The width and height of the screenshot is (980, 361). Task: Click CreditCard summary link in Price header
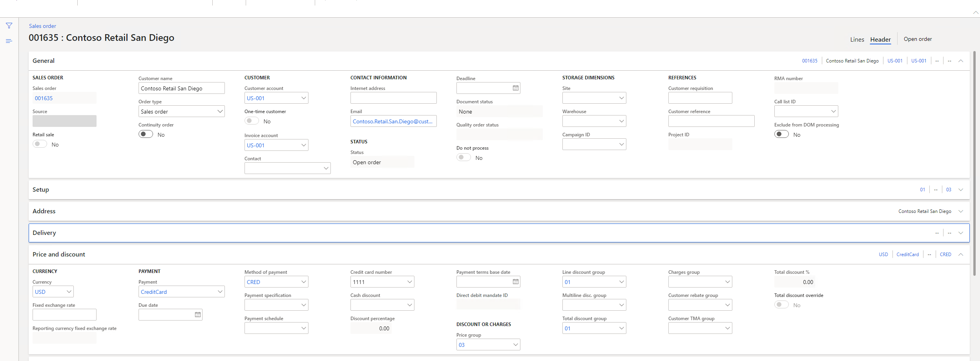907,255
